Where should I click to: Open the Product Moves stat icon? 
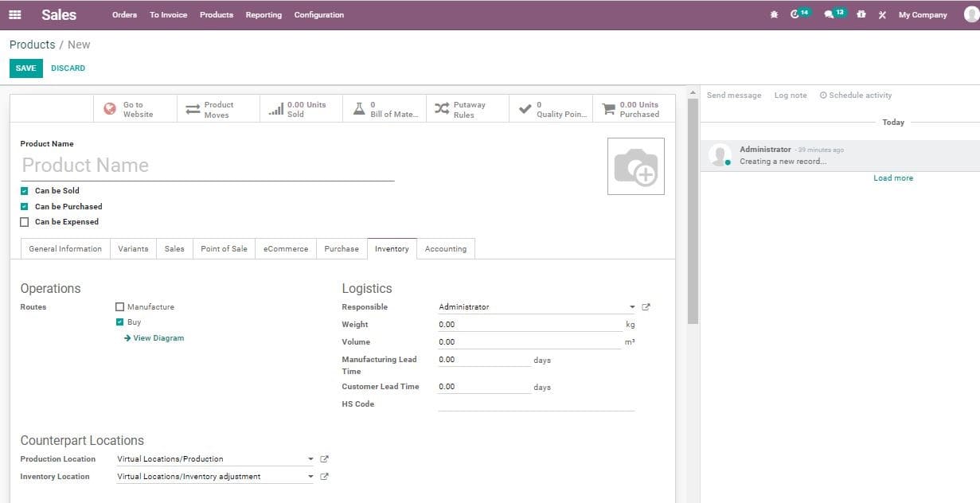click(x=192, y=107)
